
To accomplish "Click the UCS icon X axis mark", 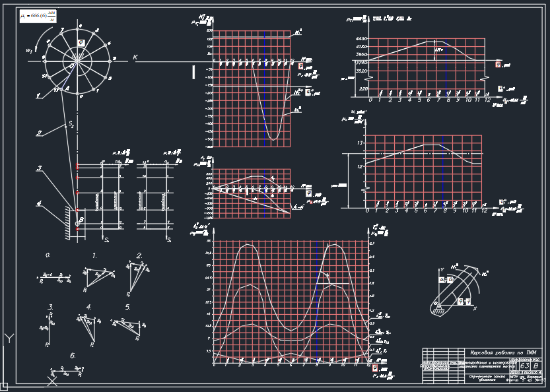I will coord(52,381).
